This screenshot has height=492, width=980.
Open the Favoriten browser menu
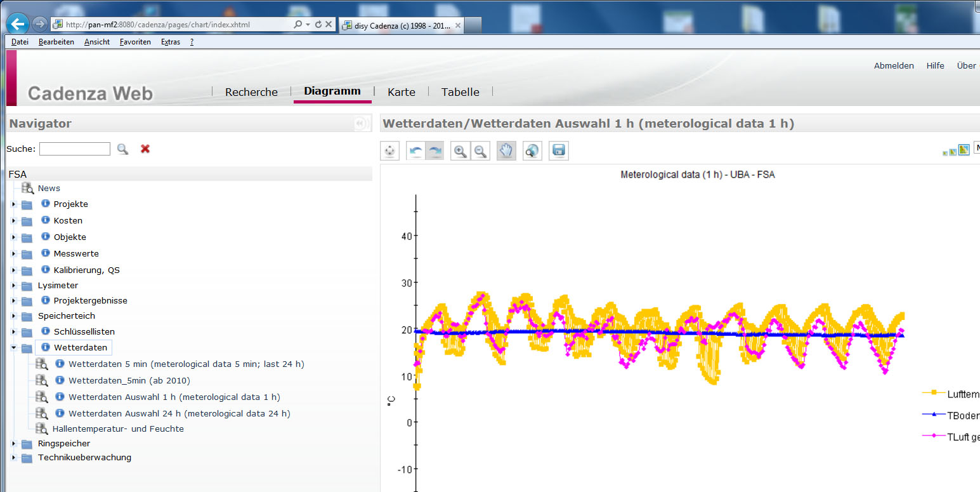[x=135, y=42]
